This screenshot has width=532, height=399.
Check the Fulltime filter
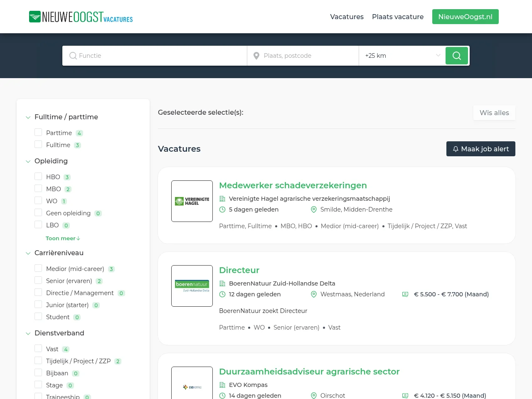[38, 144]
